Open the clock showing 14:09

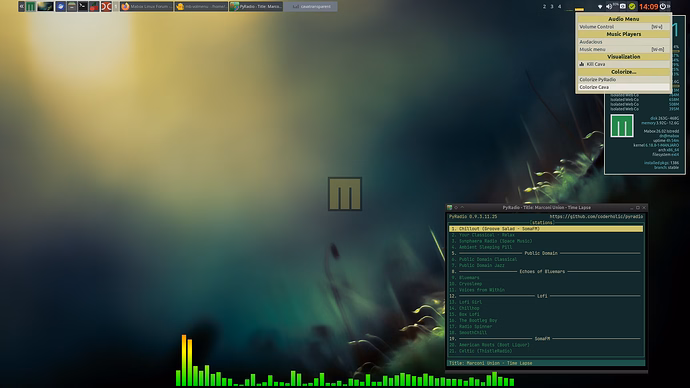648,7
